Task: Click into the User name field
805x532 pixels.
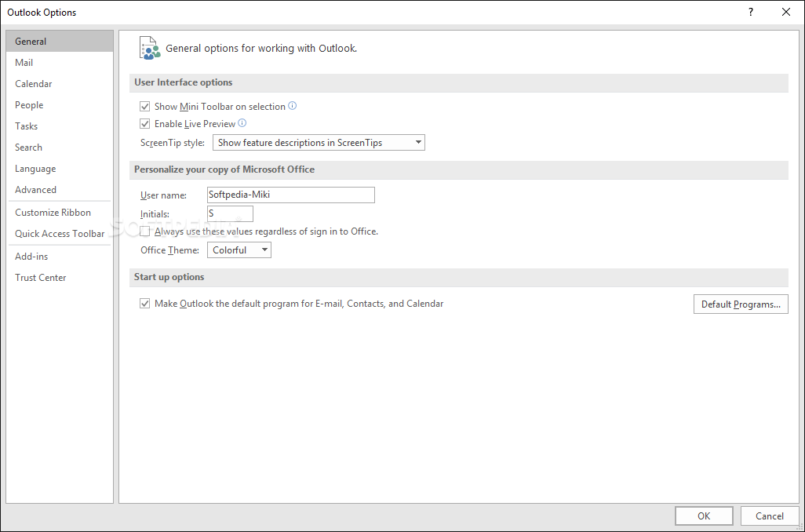Action: pos(290,195)
